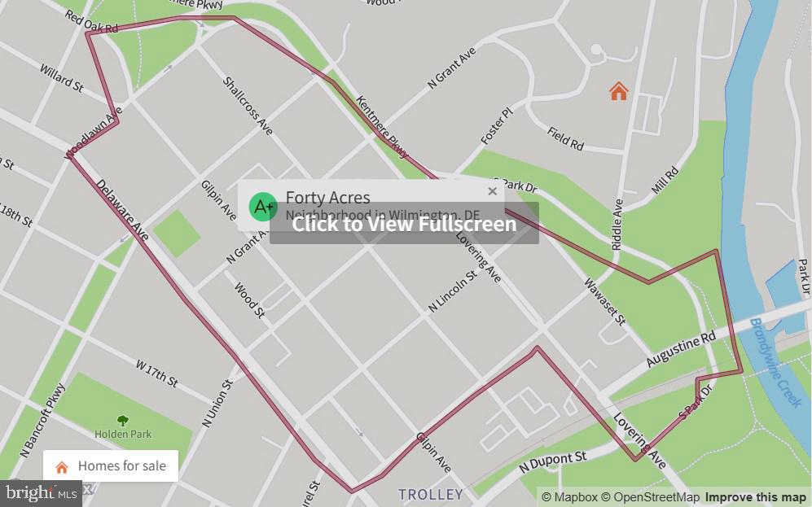Close the Forty Acres info popup
The width and height of the screenshot is (812, 507).
point(492,191)
